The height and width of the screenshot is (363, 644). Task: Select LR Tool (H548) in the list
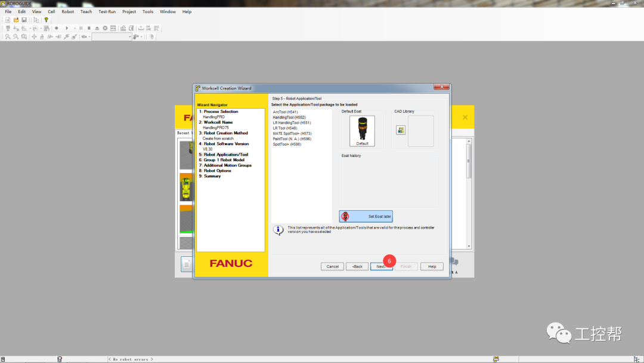click(x=285, y=128)
